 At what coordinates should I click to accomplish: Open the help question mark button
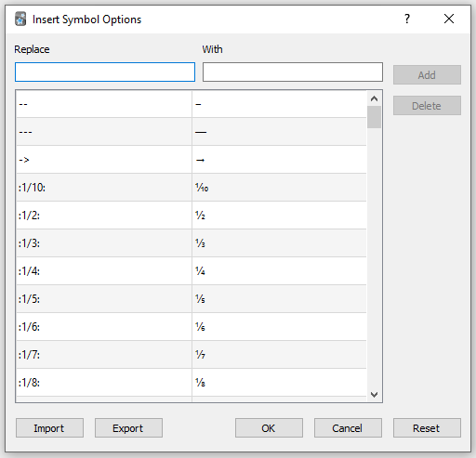point(407,19)
